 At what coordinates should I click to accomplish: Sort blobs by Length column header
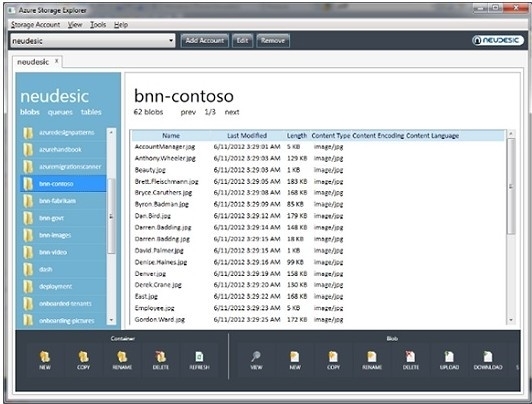click(x=297, y=136)
